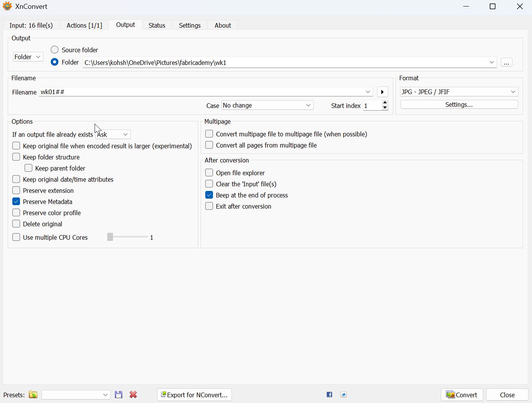Open Facebook share icon

329,395
